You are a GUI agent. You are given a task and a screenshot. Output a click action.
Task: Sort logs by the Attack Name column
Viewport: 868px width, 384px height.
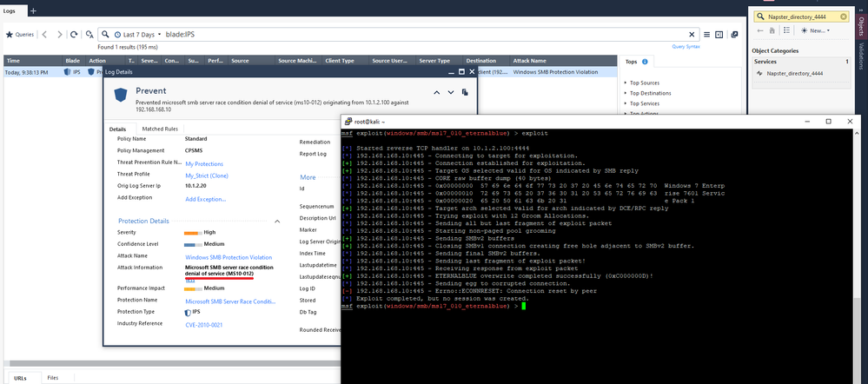(x=563, y=61)
